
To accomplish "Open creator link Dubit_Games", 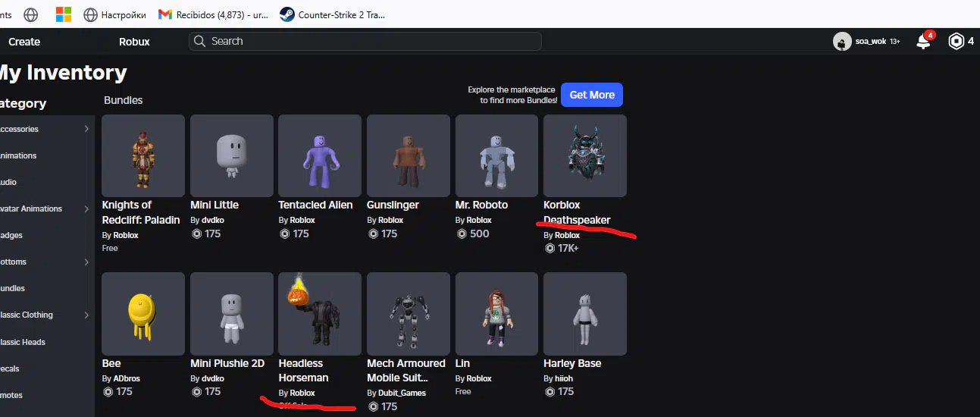I will click(x=402, y=393).
